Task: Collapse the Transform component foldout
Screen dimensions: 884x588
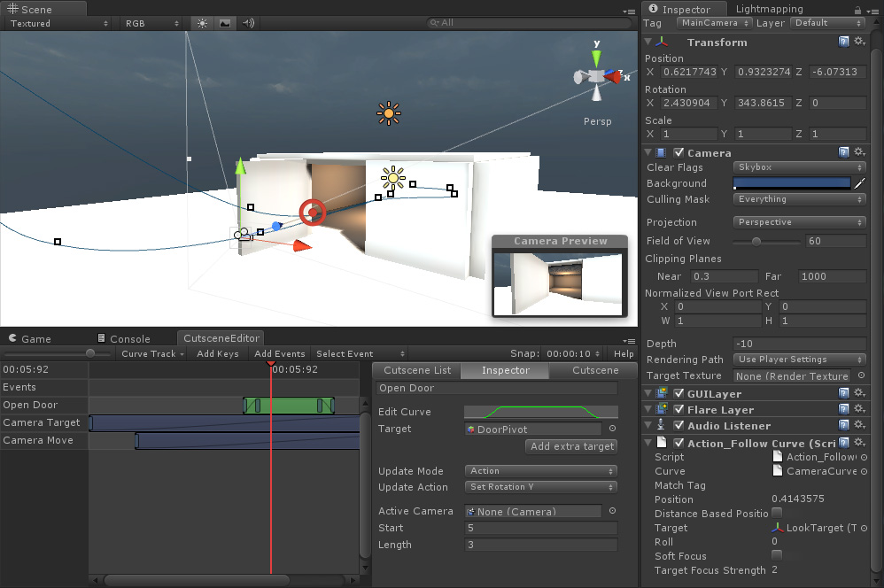Action: point(648,42)
